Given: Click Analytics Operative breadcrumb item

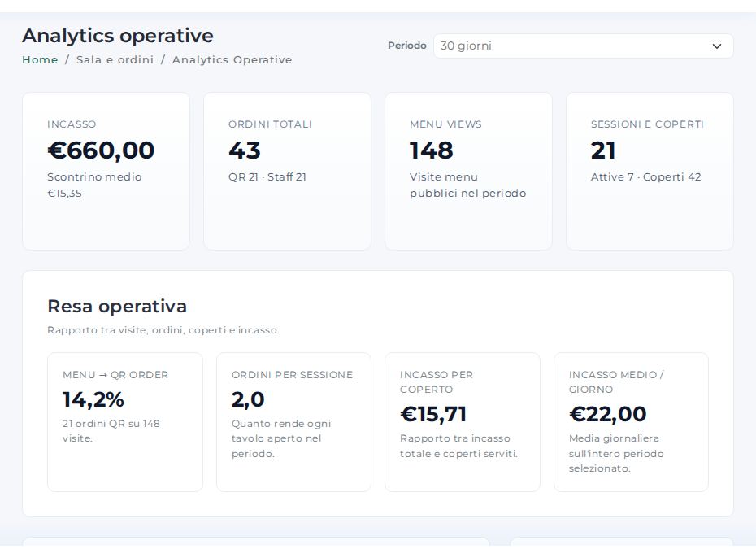Looking at the screenshot, I should 232,60.
